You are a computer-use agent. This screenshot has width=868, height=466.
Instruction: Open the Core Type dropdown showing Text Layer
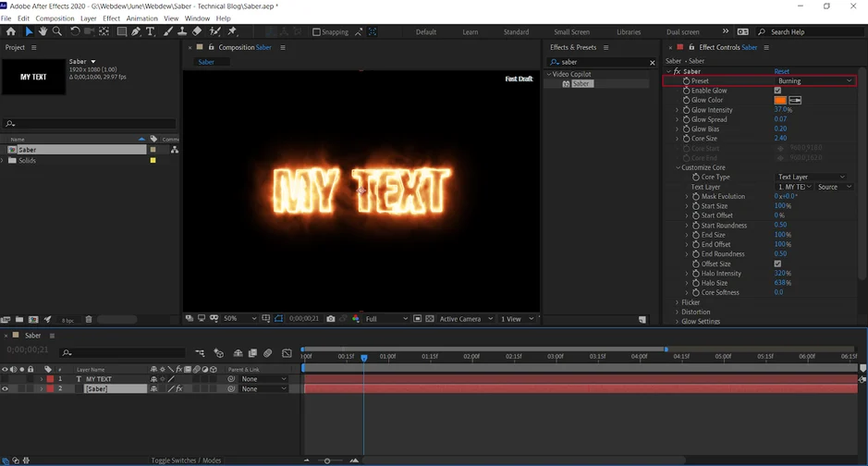click(811, 178)
